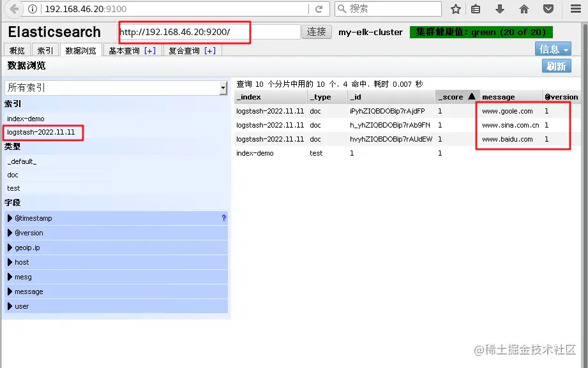Viewport: 588px width, 368px height.
Task: Open the downloads panel arrow icon
Action: pos(499,10)
